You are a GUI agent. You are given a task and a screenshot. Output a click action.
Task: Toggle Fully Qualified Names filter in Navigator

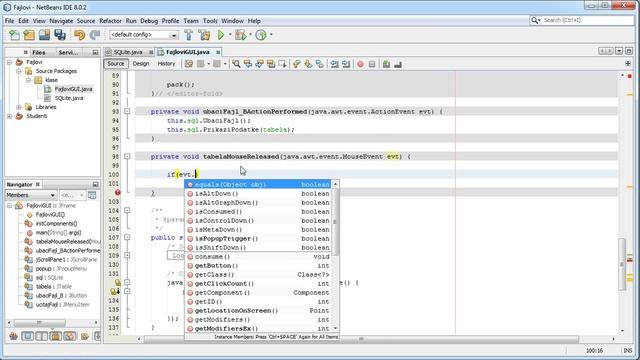tap(84, 336)
